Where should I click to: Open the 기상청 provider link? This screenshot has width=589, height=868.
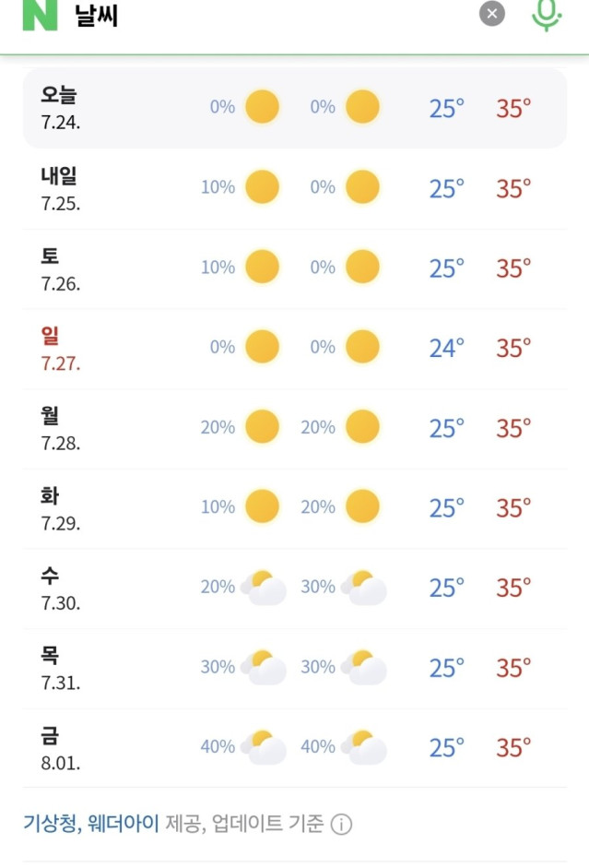coord(53,824)
